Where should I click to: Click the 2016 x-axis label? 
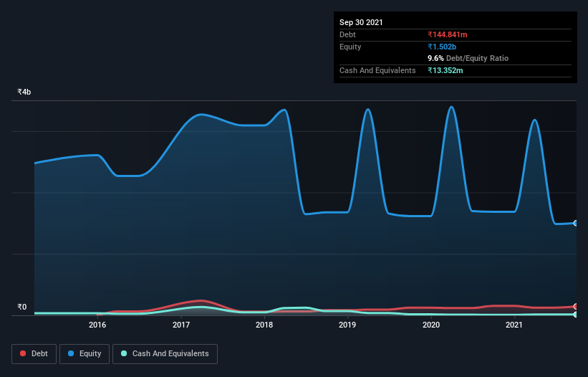pyautogui.click(x=97, y=325)
